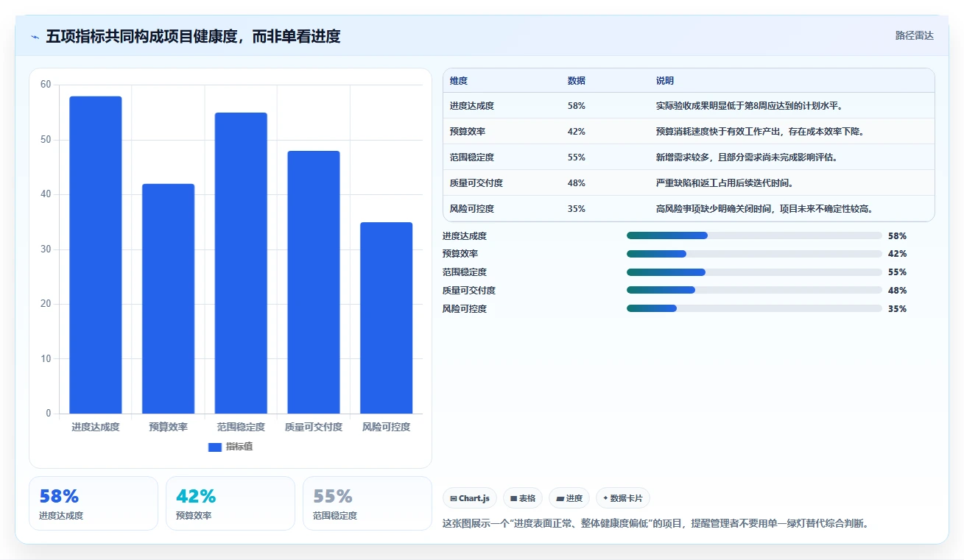
Task: Click the 58% label after progress bar
Action: 897,236
